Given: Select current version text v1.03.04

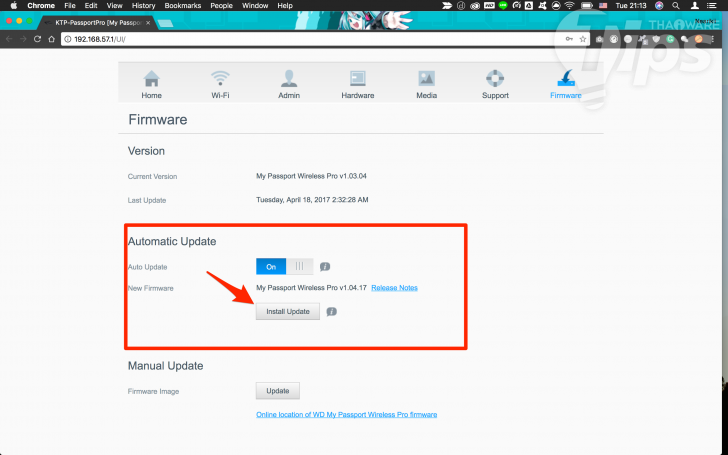Looking at the screenshot, I should [x=312, y=176].
